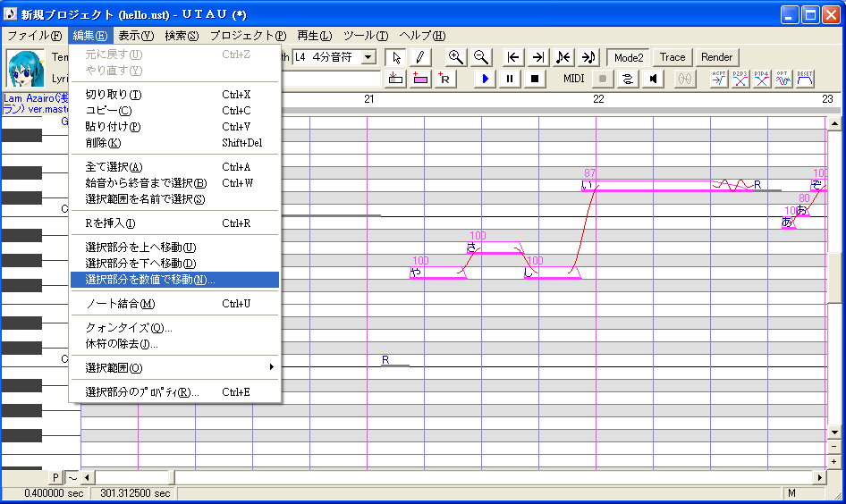Click the Render button
846x504 pixels.
[x=716, y=57]
